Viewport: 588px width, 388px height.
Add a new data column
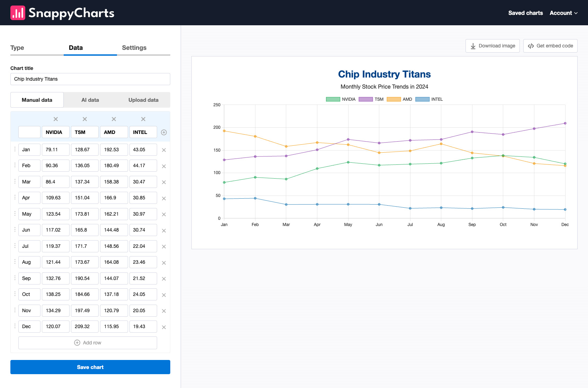(164, 132)
